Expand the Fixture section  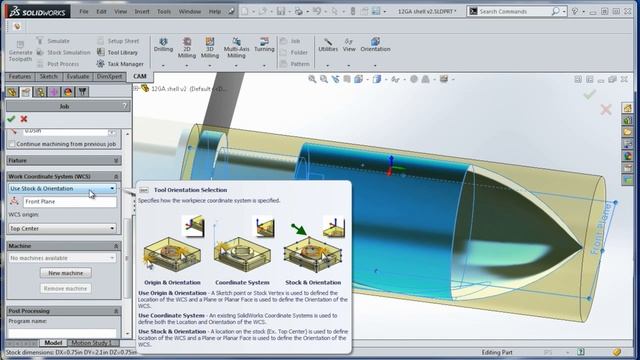pyautogui.click(x=116, y=160)
